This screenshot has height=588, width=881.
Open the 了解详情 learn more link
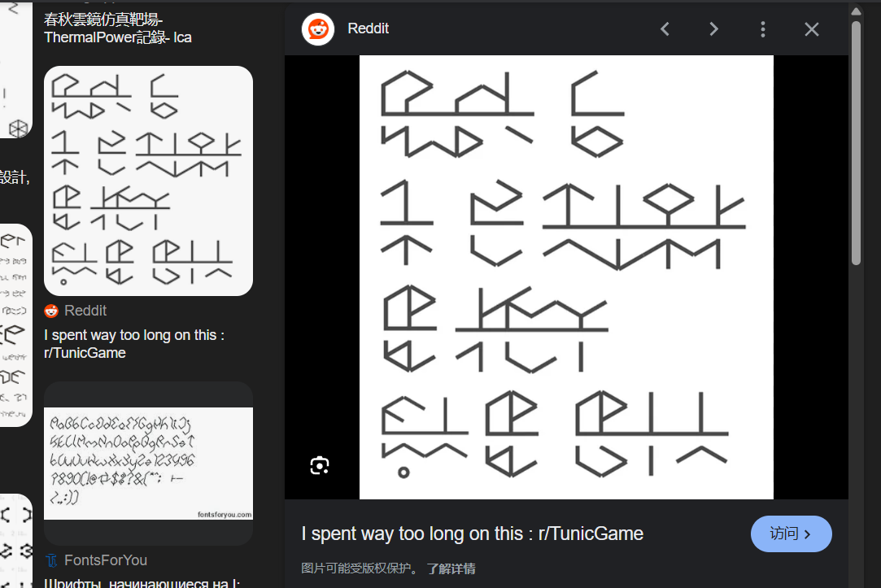451,568
